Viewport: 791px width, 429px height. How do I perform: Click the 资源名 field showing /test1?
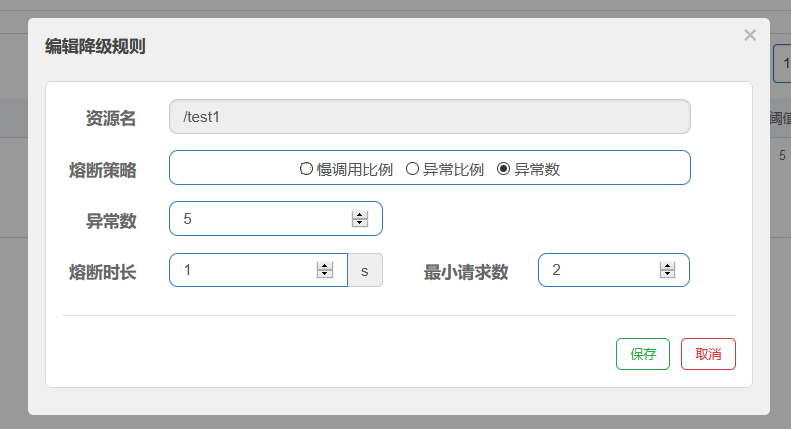pyautogui.click(x=430, y=117)
